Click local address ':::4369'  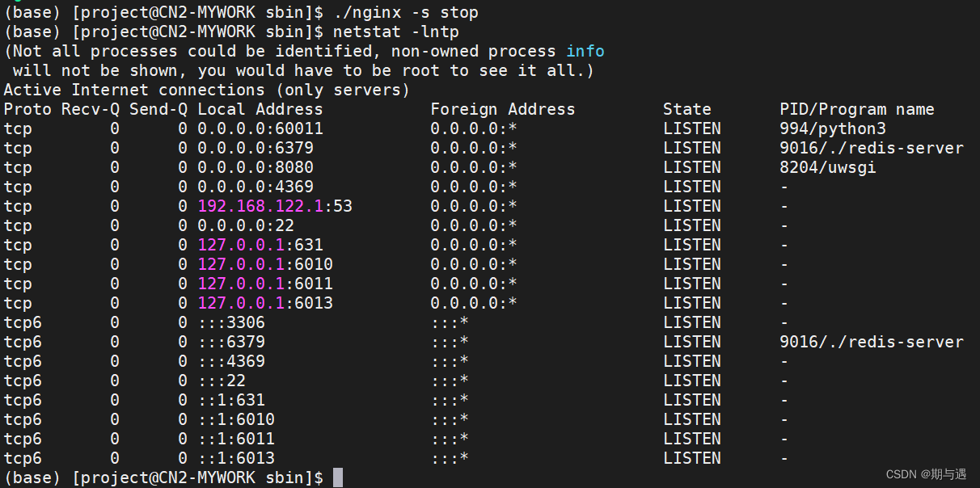(x=231, y=362)
